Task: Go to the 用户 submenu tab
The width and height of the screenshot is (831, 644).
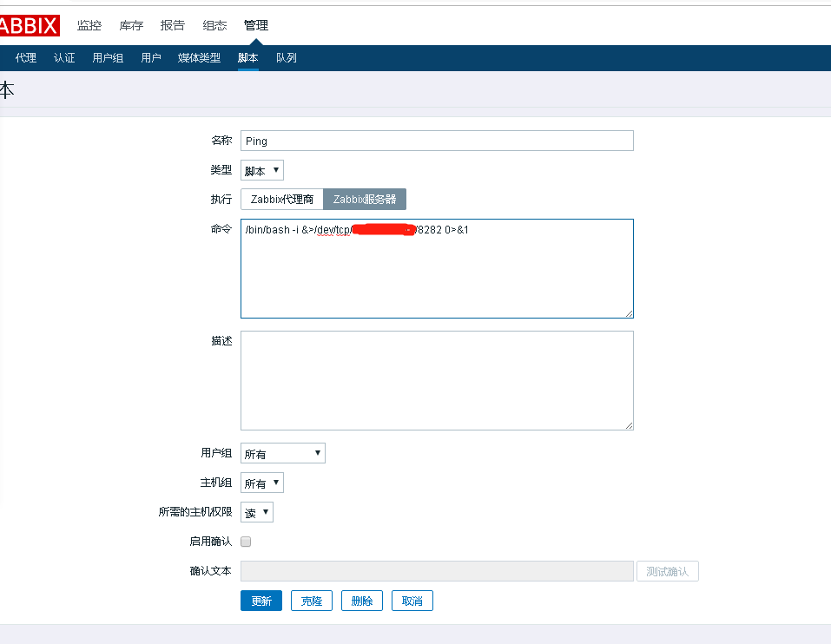Action: point(151,58)
